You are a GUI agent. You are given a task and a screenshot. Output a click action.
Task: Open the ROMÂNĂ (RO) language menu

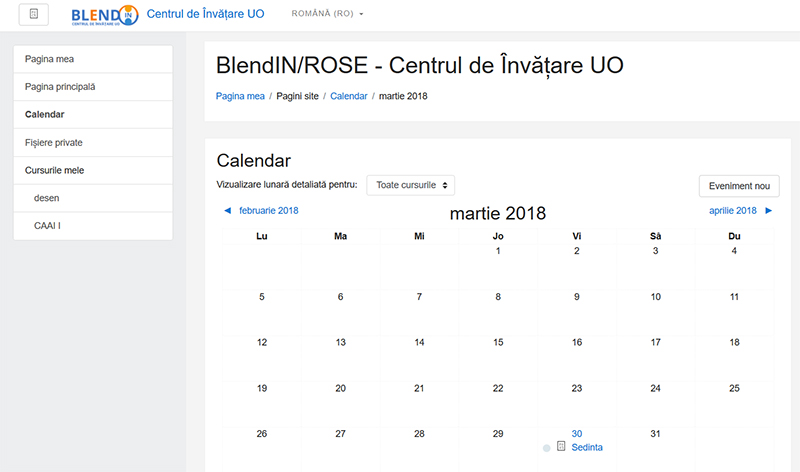[327, 14]
